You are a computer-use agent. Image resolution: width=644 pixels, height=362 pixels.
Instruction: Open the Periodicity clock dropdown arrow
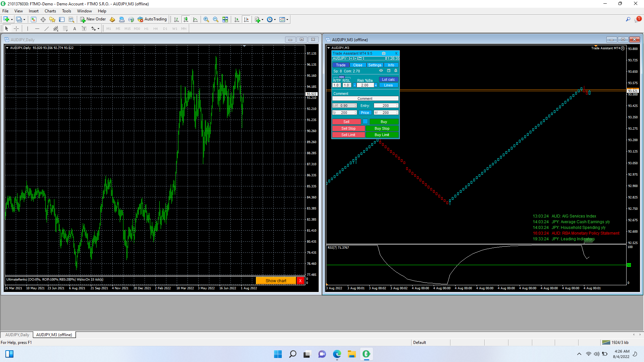(275, 19)
